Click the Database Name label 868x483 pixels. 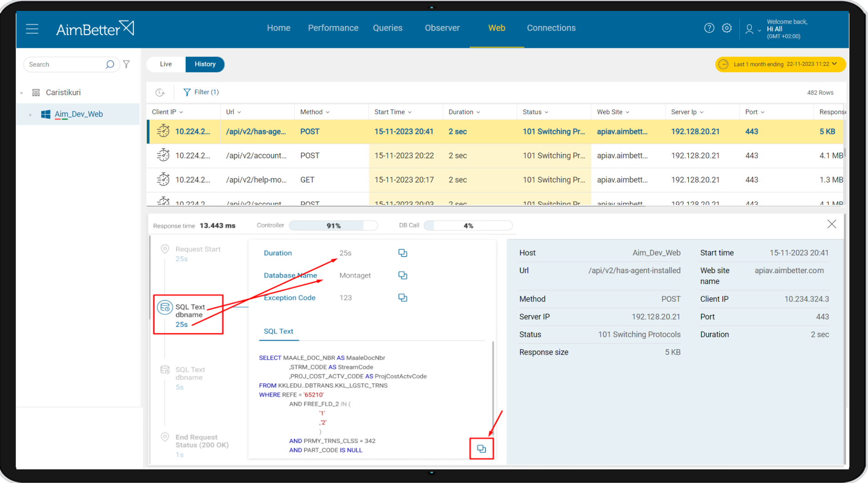(x=290, y=275)
